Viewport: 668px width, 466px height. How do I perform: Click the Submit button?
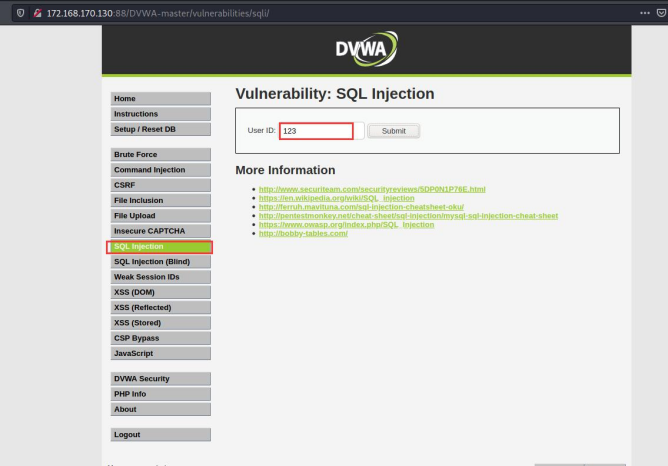pos(394,131)
